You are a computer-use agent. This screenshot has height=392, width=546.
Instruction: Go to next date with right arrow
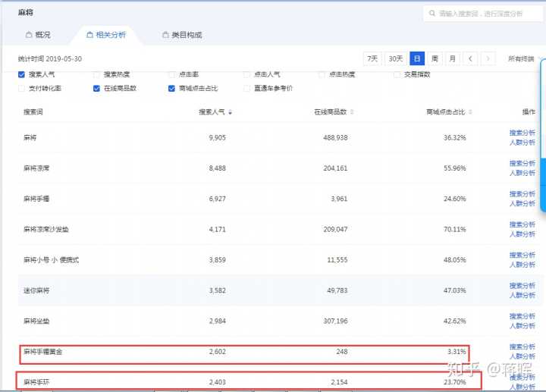coord(489,58)
